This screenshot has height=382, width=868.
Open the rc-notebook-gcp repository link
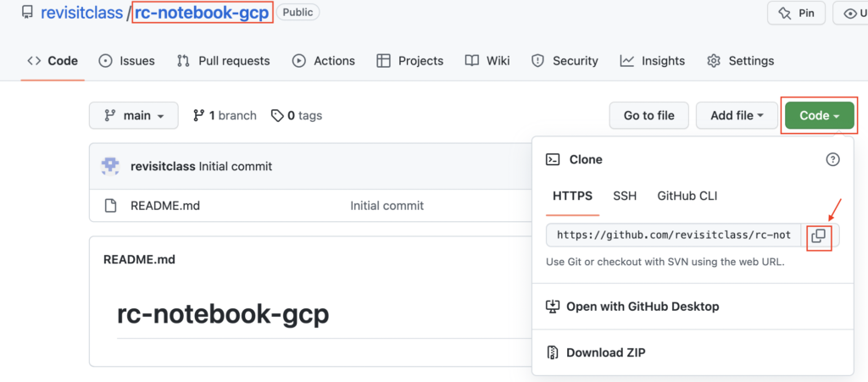tap(203, 13)
